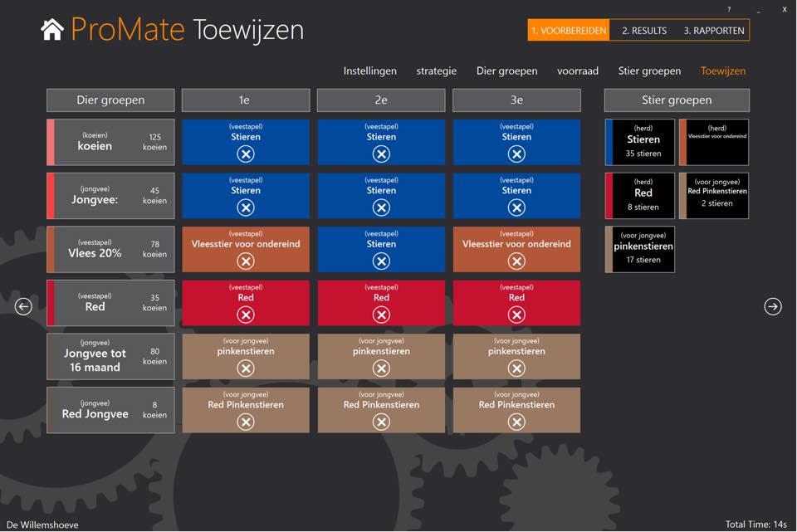
Task: Switch to the voorraad section
Action: 578,71
